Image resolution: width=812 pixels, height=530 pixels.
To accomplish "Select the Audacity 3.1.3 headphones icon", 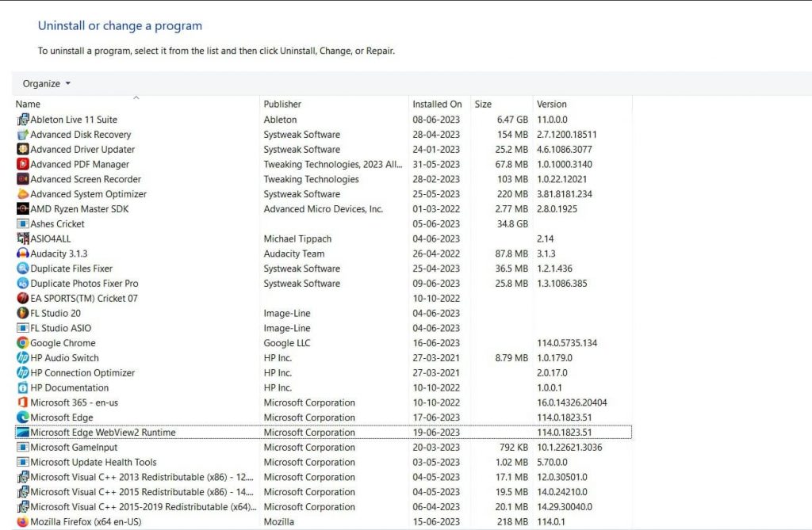I will click(22, 254).
